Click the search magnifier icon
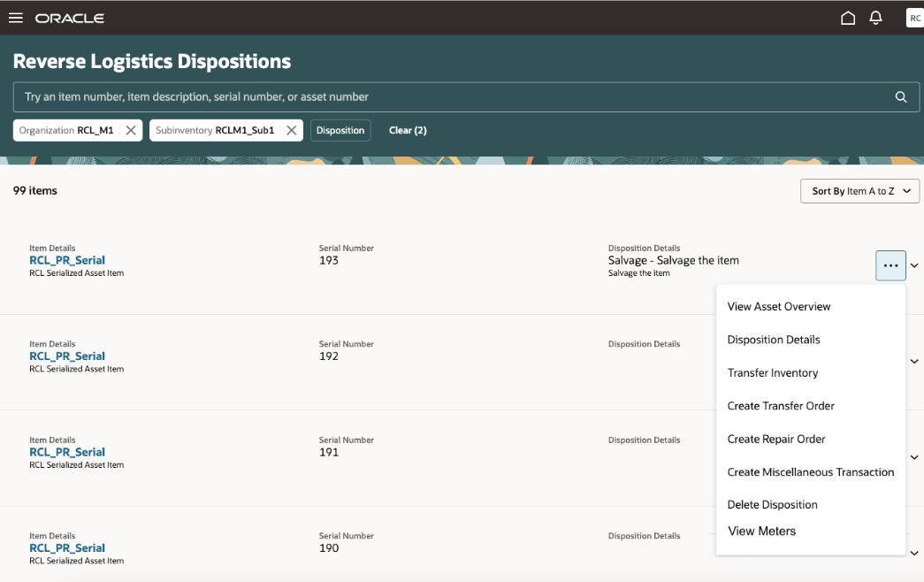924x582 pixels. point(900,96)
